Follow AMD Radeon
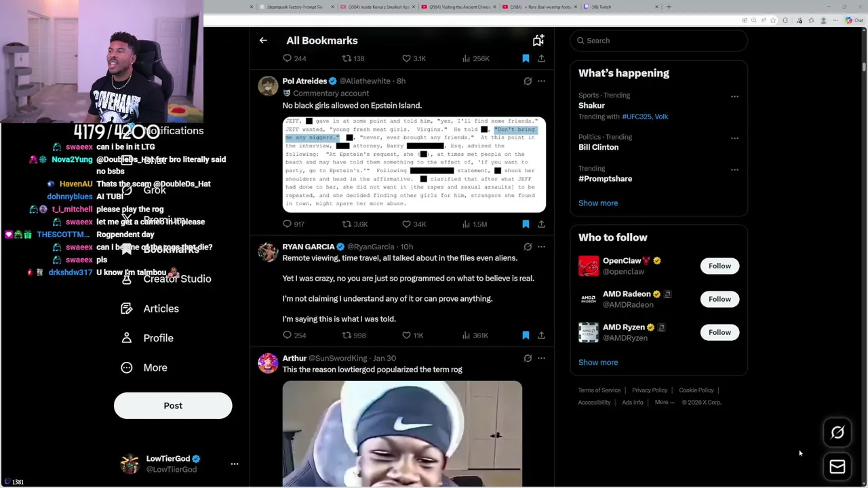Viewport: 868px width, 488px height. click(x=719, y=299)
